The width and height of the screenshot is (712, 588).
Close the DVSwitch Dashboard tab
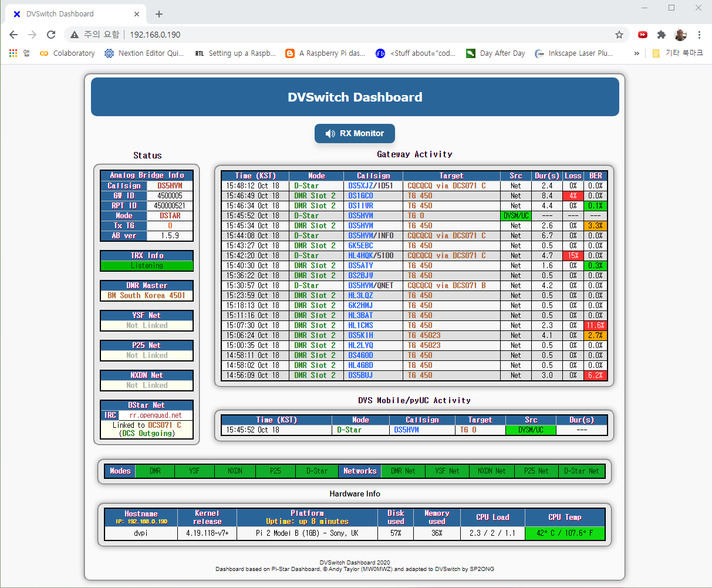(x=136, y=14)
